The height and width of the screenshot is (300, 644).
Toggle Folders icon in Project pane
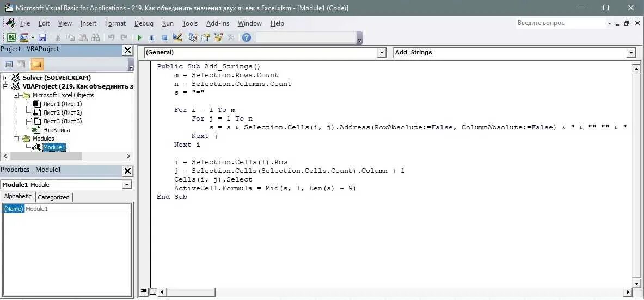[37, 64]
